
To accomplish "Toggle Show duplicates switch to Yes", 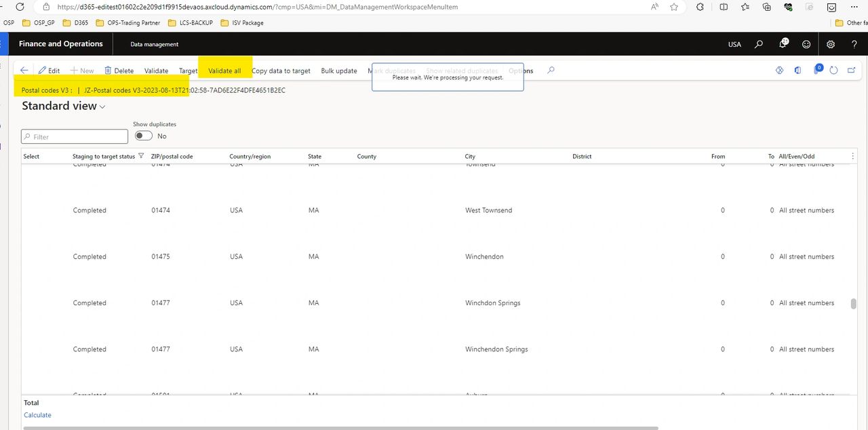I will click(x=143, y=136).
